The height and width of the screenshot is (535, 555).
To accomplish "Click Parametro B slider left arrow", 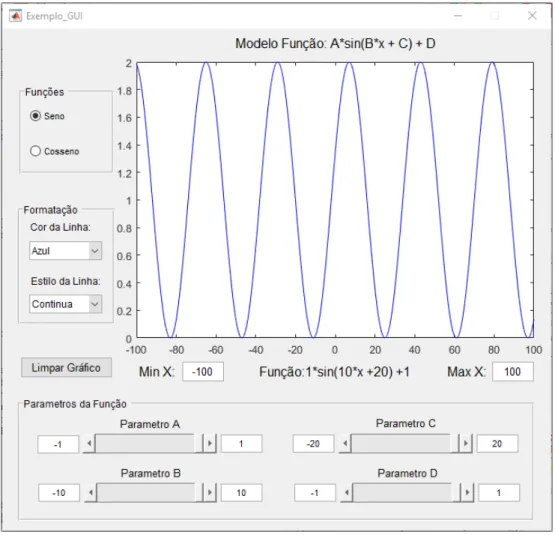I will click(x=91, y=493).
